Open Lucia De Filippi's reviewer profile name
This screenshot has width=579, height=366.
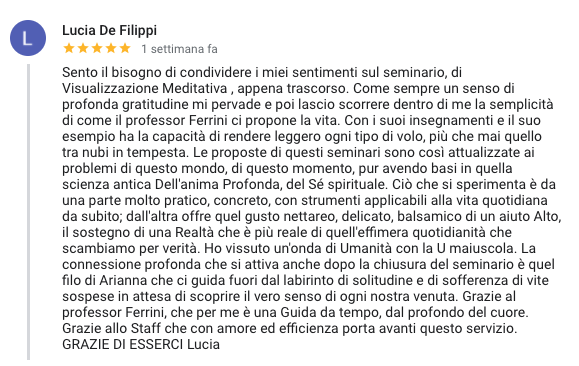click(109, 31)
